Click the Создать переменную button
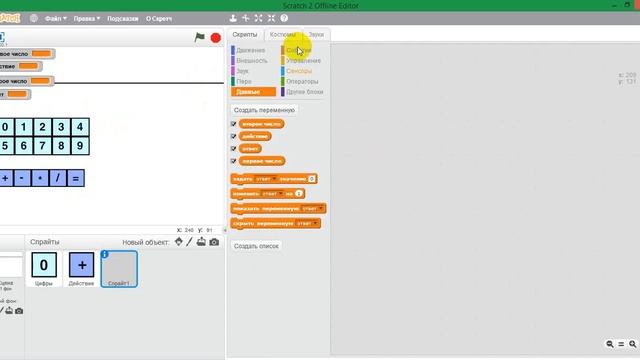The image size is (640, 360). tap(264, 110)
